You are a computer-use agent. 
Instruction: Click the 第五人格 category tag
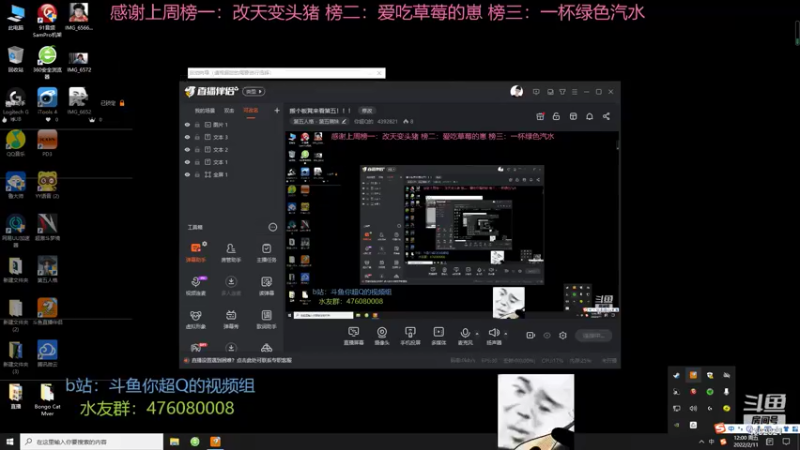click(x=319, y=122)
